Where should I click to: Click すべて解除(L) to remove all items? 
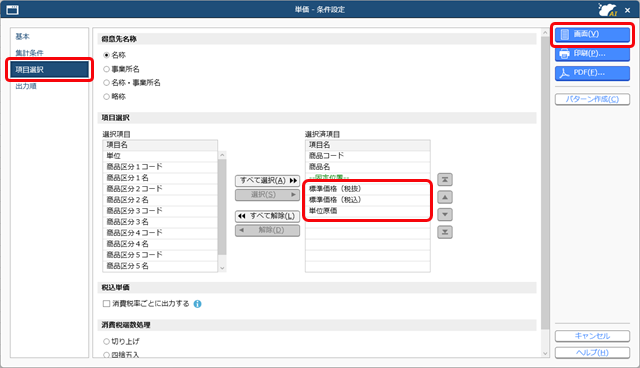pyautogui.click(x=267, y=216)
